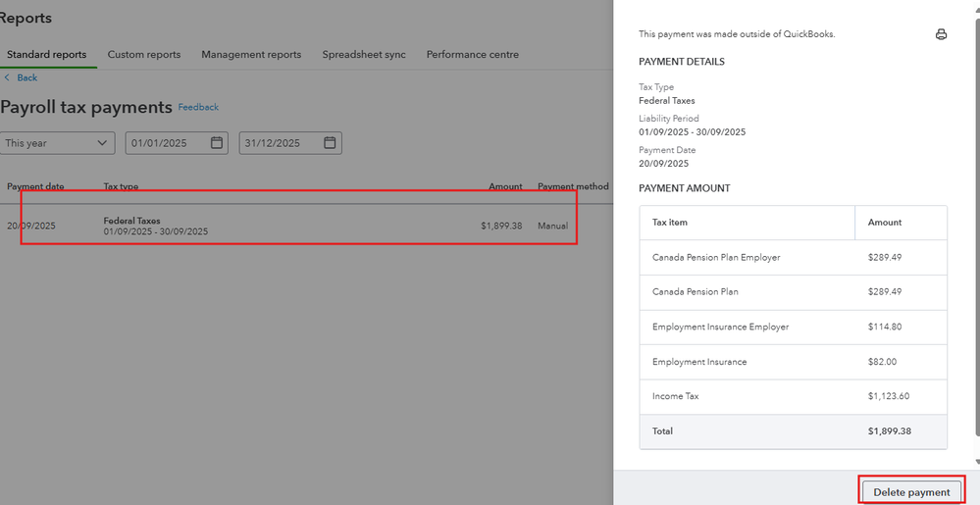Click the end date field 31/12/2025
Screen dimensions: 980x505
(x=280, y=143)
